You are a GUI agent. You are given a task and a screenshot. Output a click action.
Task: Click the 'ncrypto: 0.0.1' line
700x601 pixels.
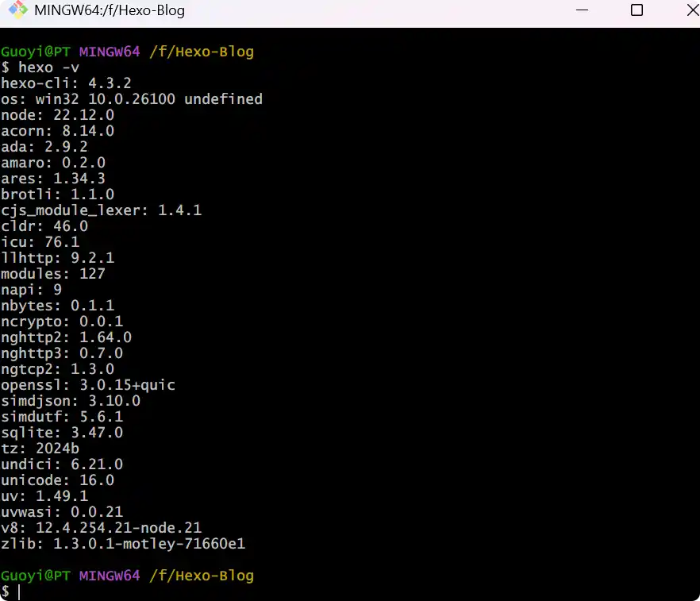click(x=62, y=321)
